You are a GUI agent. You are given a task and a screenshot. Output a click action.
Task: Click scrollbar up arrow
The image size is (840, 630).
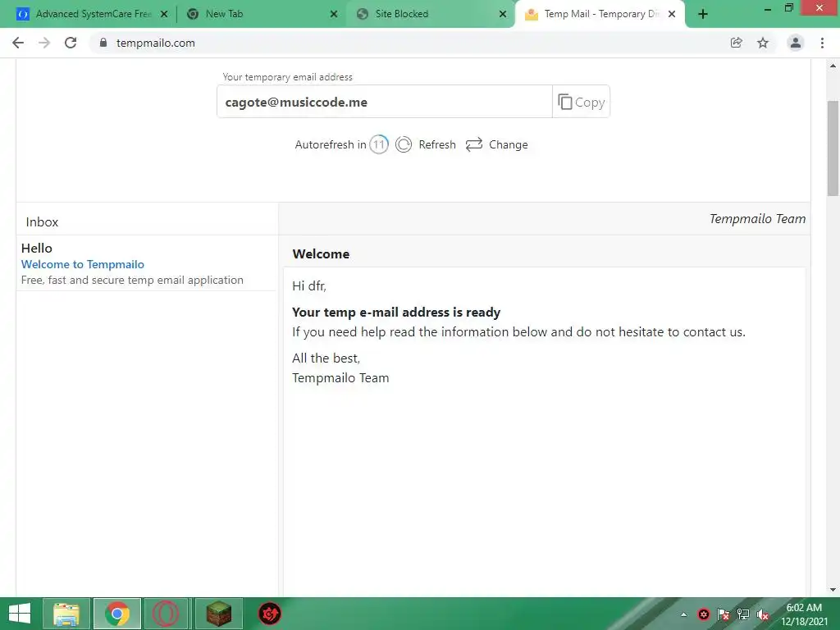click(833, 66)
